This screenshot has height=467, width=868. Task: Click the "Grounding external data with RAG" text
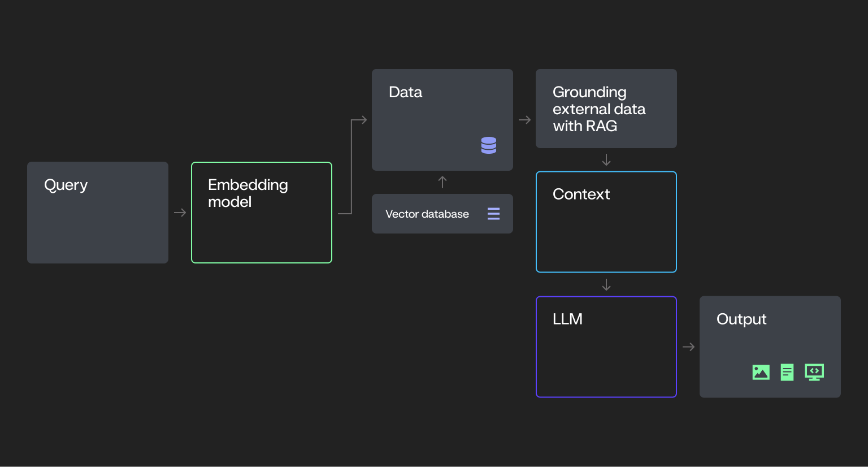tap(599, 109)
